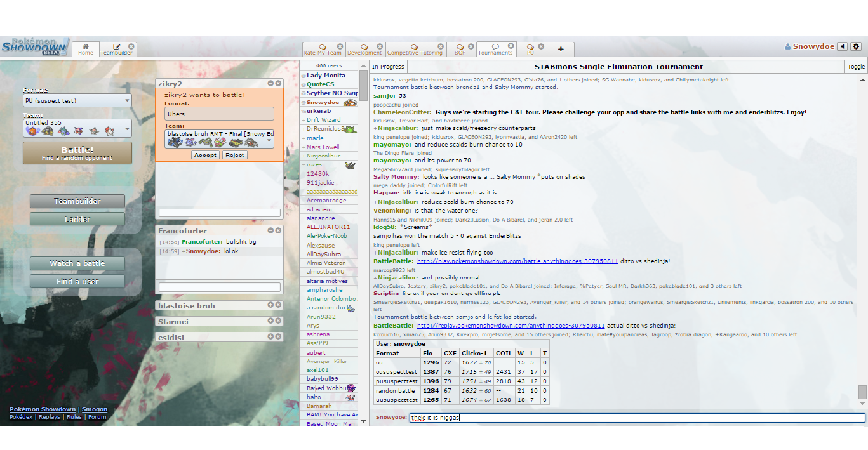Viewport: 868px width, 450px height.
Task: Click the In Progress tournament status label
Action: 388,67
